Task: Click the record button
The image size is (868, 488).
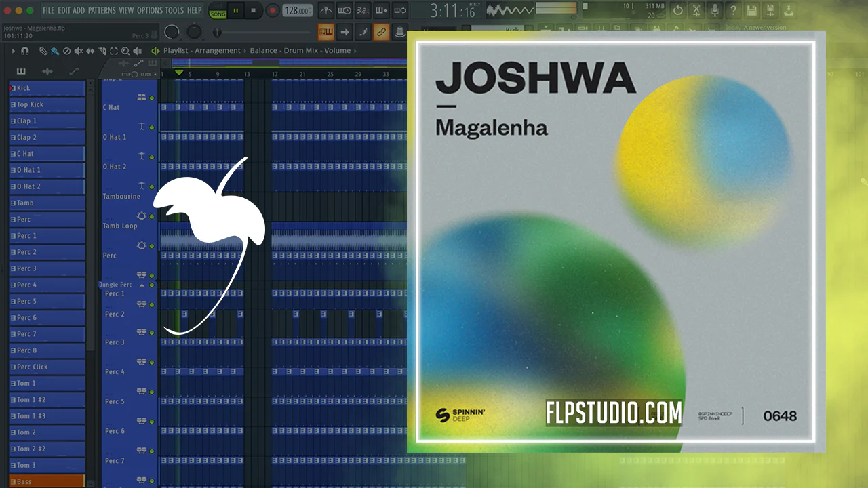Action: [273, 11]
